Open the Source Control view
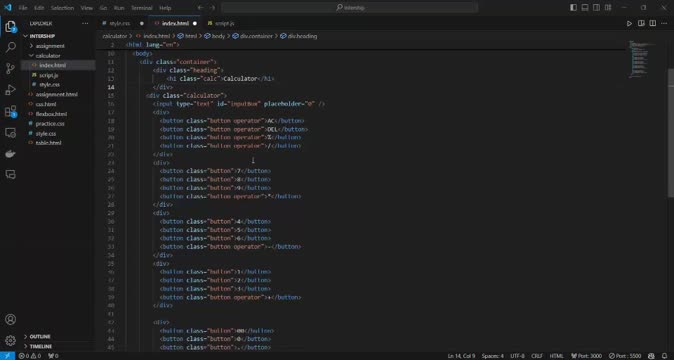This screenshot has width=674, height=360. coord(10,68)
